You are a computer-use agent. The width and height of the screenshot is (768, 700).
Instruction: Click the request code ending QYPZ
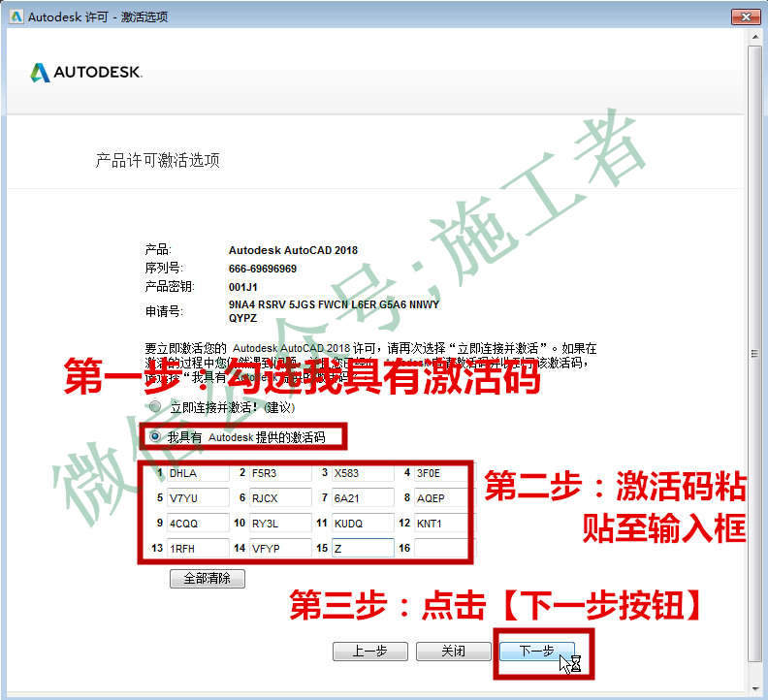point(242,318)
